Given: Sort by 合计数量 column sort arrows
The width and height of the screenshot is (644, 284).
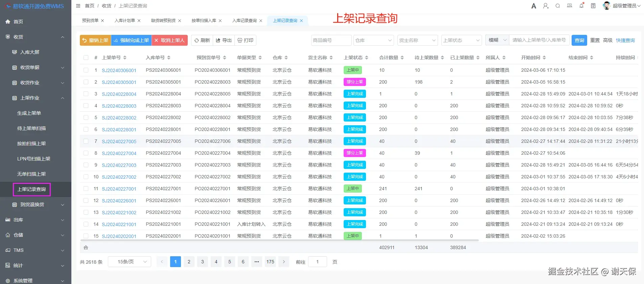Looking at the screenshot, I should click(x=402, y=58).
